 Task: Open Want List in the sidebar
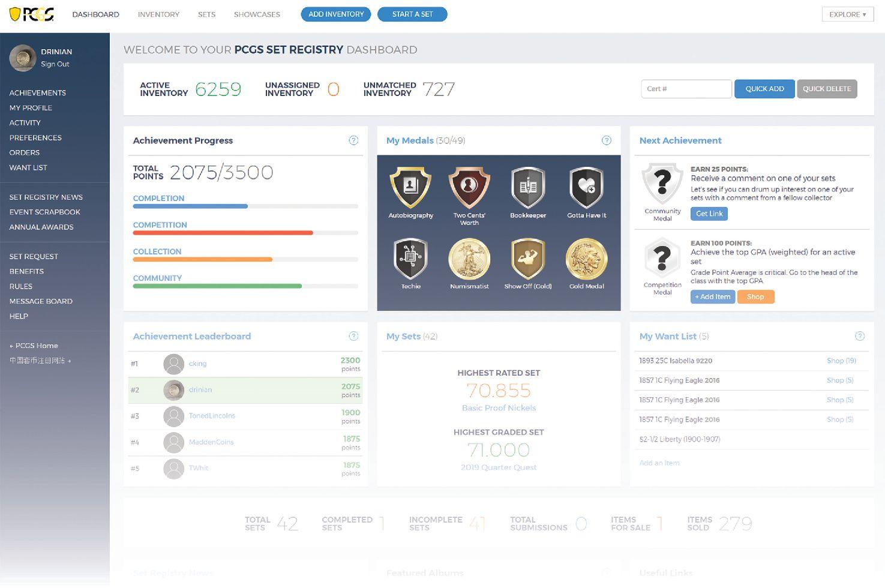coord(28,168)
